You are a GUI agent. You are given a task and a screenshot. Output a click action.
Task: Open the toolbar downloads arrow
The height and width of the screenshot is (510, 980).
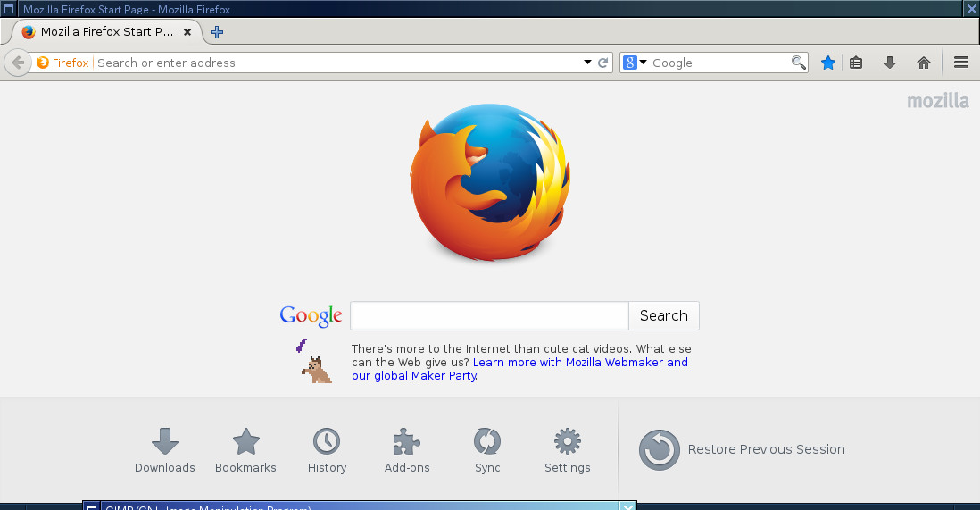point(890,63)
